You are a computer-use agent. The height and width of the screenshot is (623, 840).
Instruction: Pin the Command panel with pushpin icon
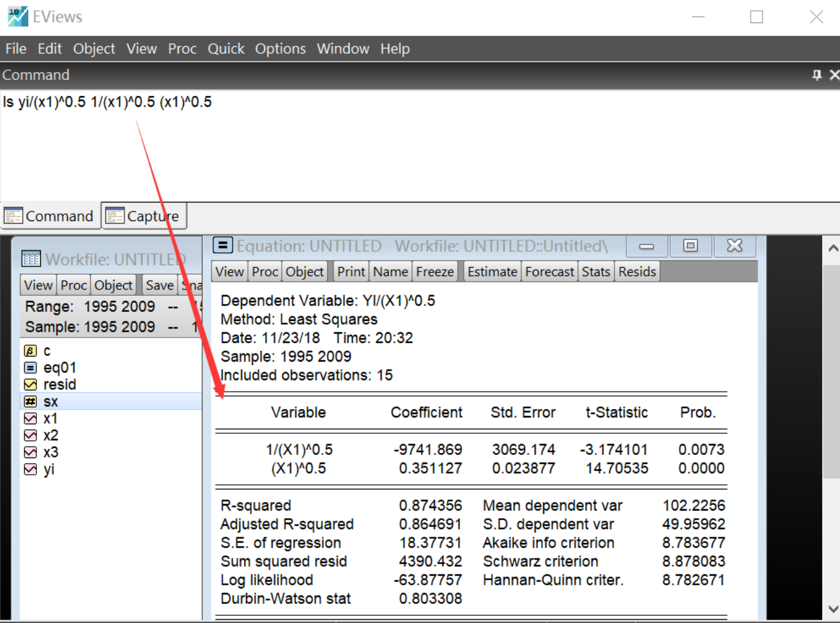(x=816, y=75)
